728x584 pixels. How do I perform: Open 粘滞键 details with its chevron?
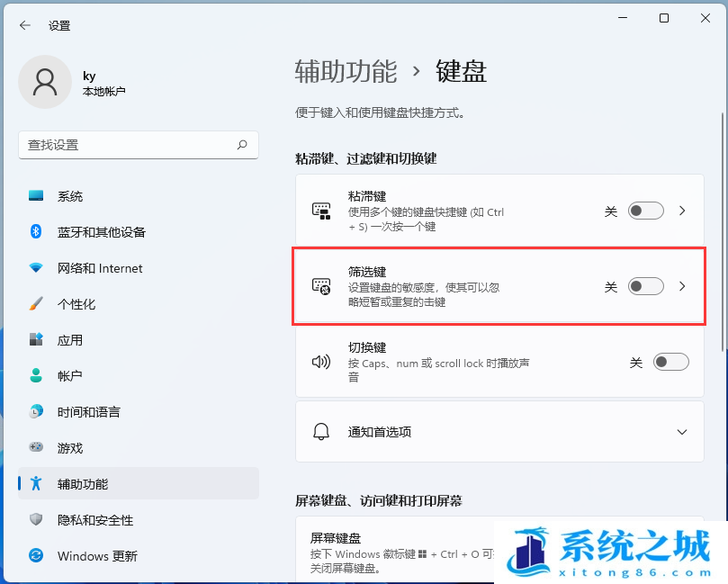pyautogui.click(x=682, y=211)
